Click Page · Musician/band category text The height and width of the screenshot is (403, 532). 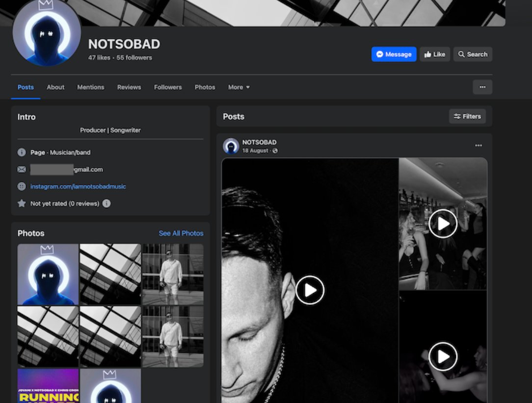60,152
